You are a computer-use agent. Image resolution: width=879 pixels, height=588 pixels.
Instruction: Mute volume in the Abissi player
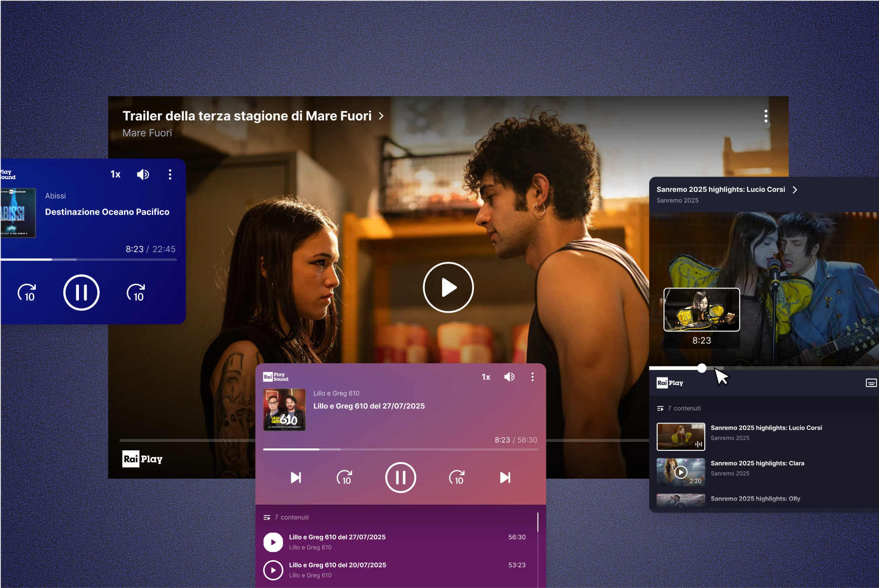pyautogui.click(x=143, y=175)
